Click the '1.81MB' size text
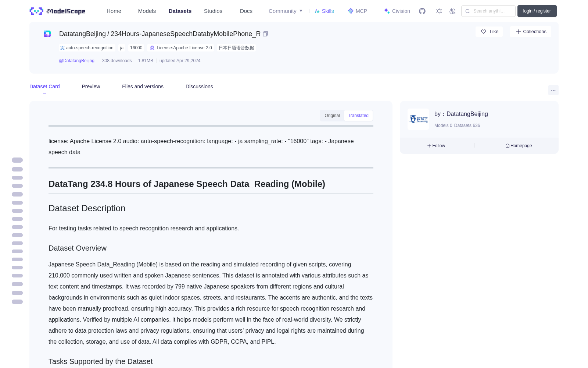Image resolution: width=588 pixels, height=368 pixels. [146, 61]
